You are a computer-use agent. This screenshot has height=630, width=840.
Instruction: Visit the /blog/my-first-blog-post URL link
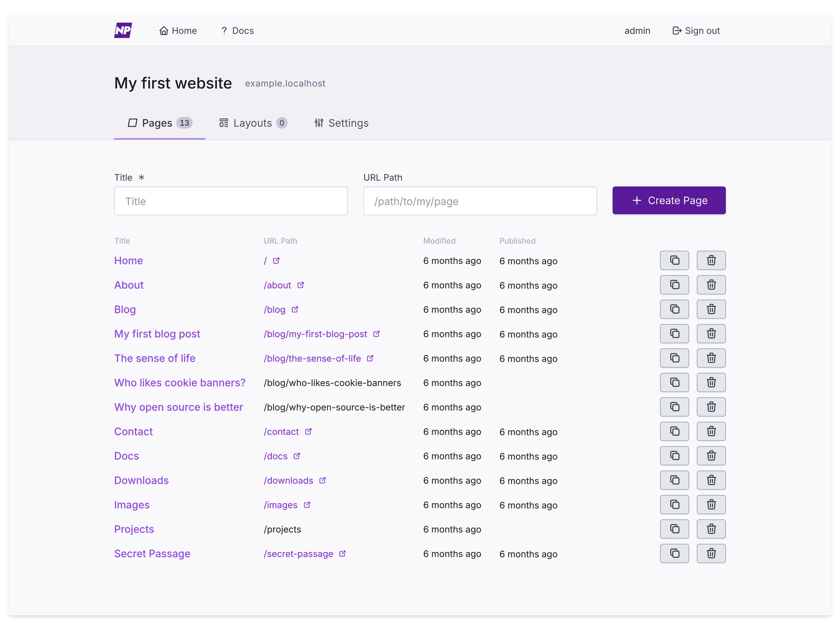click(x=315, y=334)
